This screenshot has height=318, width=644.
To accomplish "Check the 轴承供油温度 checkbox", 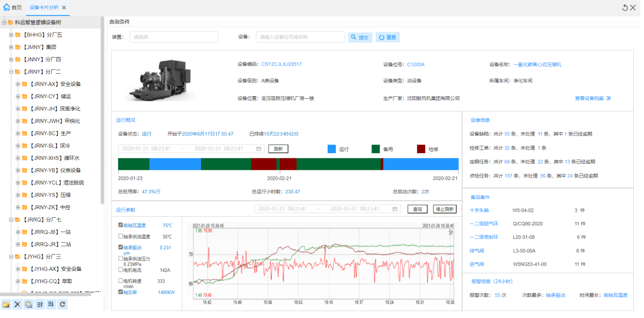I will click(x=121, y=236).
